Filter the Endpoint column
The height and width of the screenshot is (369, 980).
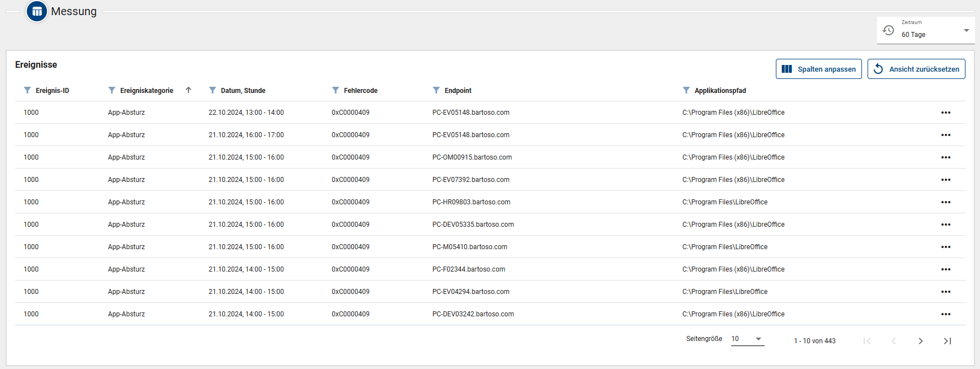(x=436, y=90)
